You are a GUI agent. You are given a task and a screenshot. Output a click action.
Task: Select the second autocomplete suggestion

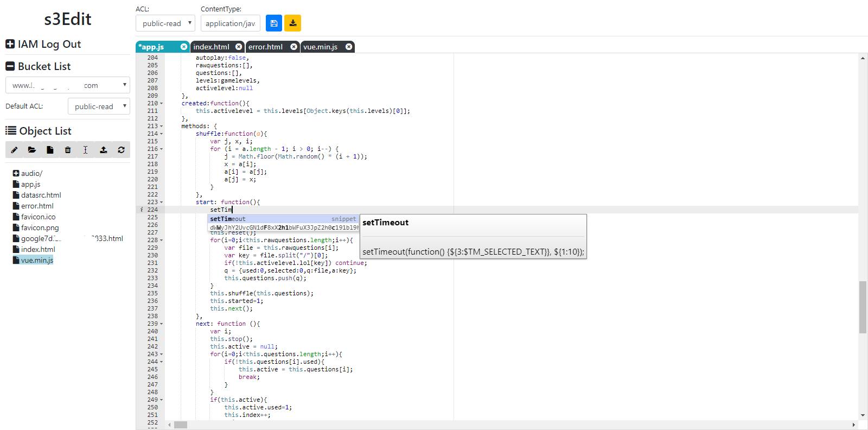[283, 227]
